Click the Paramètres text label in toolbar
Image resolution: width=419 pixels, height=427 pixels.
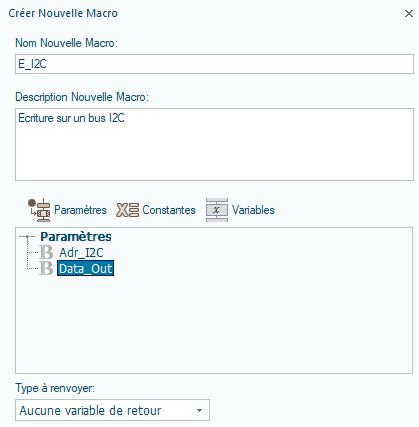tap(80, 210)
